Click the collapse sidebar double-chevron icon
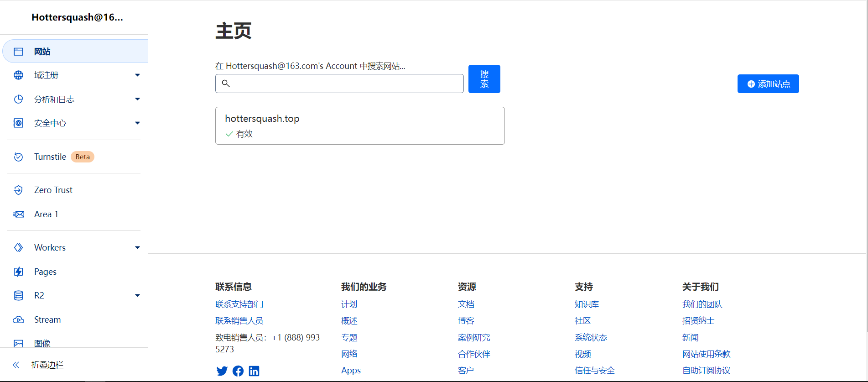Image resolution: width=868 pixels, height=382 pixels. pos(16,365)
